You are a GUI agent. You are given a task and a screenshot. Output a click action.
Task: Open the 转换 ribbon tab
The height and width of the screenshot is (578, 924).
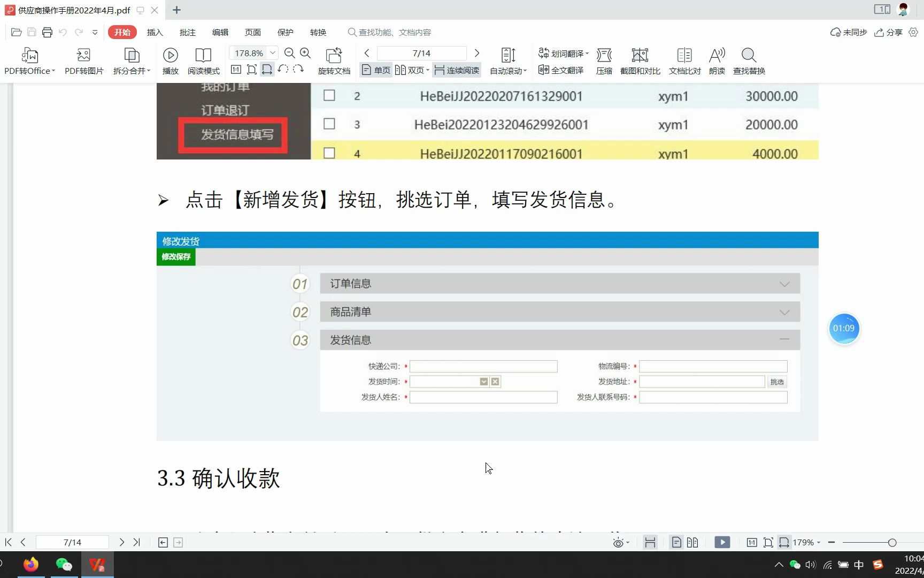[x=318, y=32]
